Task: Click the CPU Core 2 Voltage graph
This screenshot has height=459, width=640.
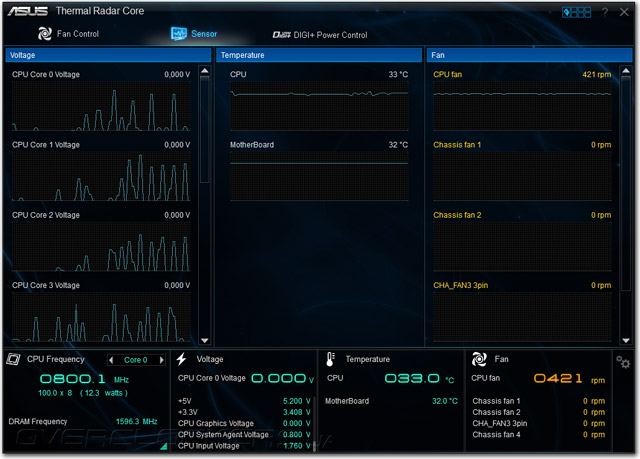Action: pyautogui.click(x=101, y=246)
